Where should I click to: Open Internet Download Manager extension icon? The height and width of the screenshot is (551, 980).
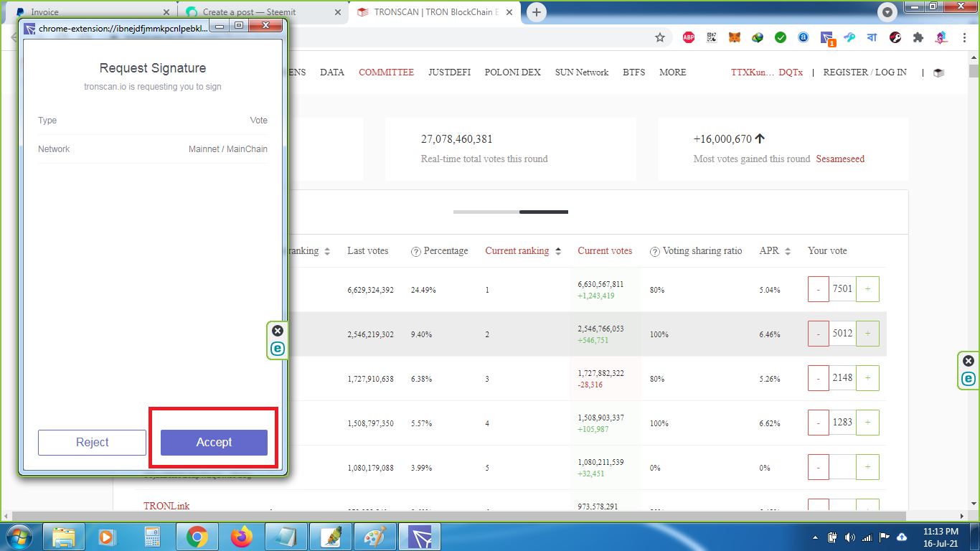pos(758,37)
